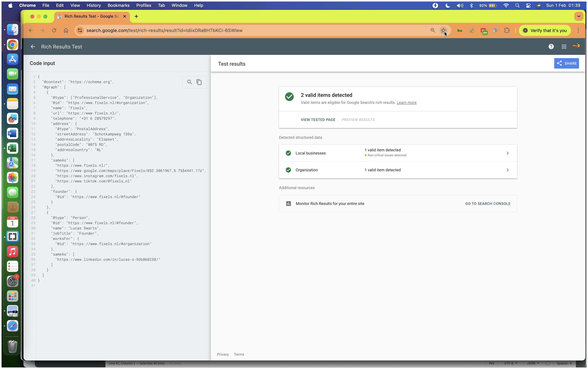Viewport: 588px width, 369px height.
Task: Open the Google apps grid icon
Action: coord(564,47)
